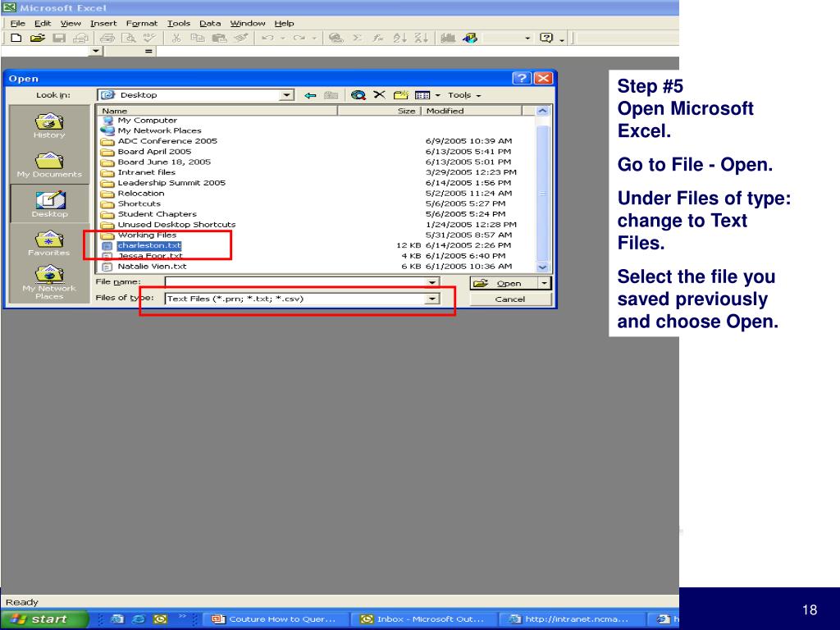Viewport: 840px width, 630px height.
Task: Click the Cut scissors icon
Action: [176, 38]
